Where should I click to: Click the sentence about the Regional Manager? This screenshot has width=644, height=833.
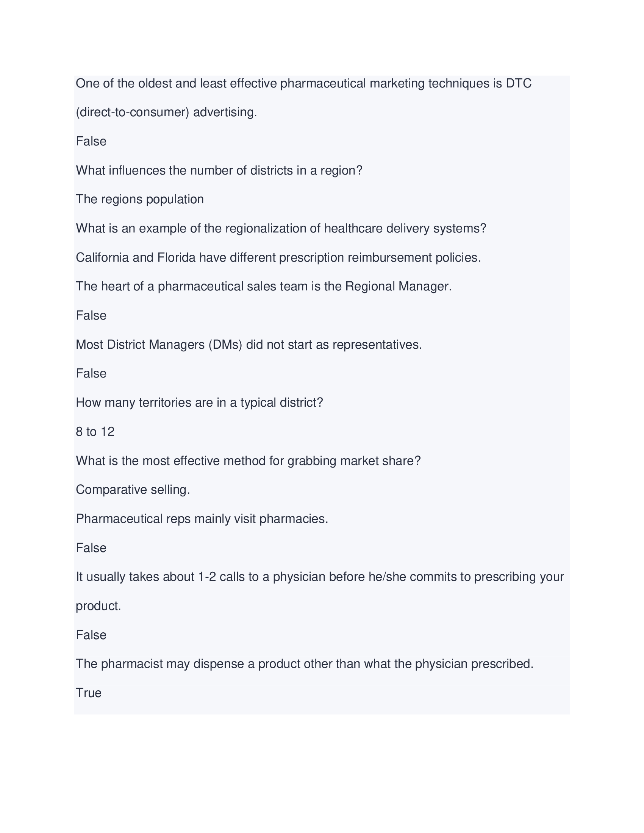pyautogui.click(x=263, y=287)
